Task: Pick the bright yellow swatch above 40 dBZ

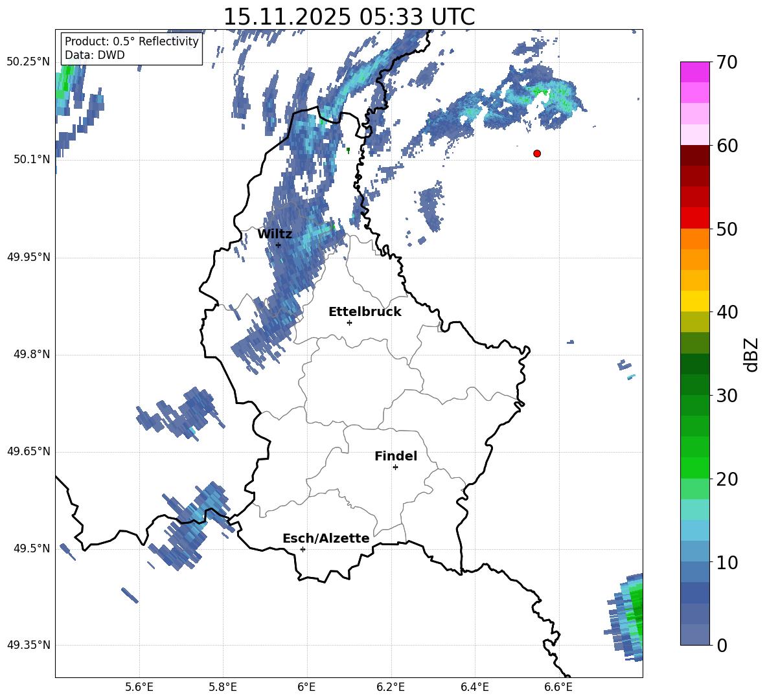Action: click(694, 301)
